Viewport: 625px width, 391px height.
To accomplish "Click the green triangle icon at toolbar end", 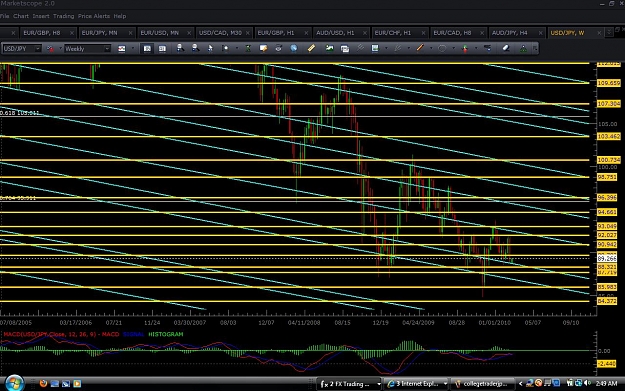I will 523,49.
